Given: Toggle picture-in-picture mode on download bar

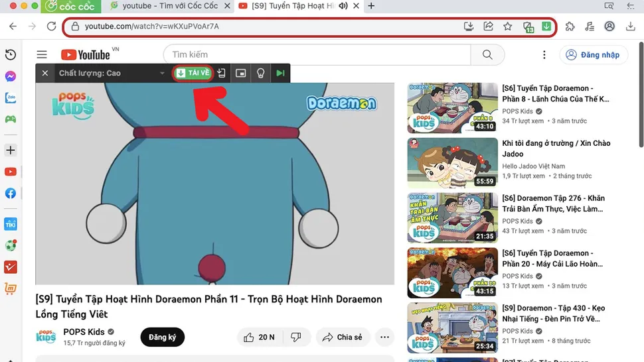Looking at the screenshot, I should (241, 73).
